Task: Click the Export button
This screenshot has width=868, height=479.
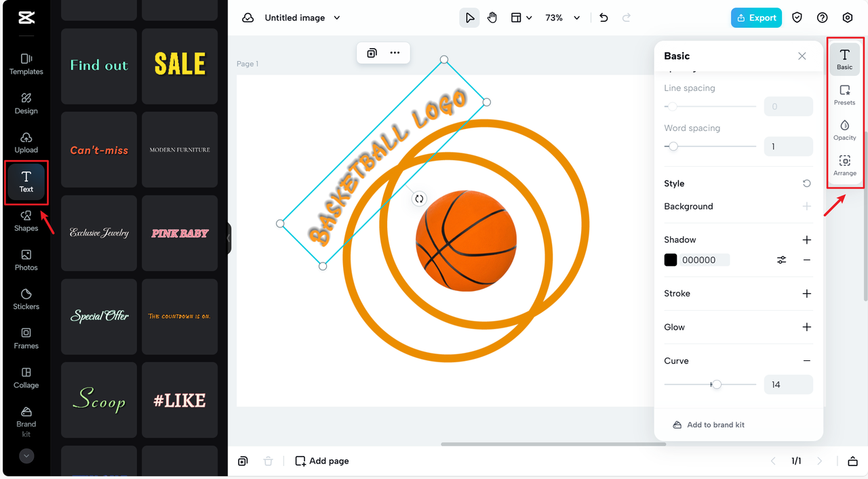Action: point(756,18)
